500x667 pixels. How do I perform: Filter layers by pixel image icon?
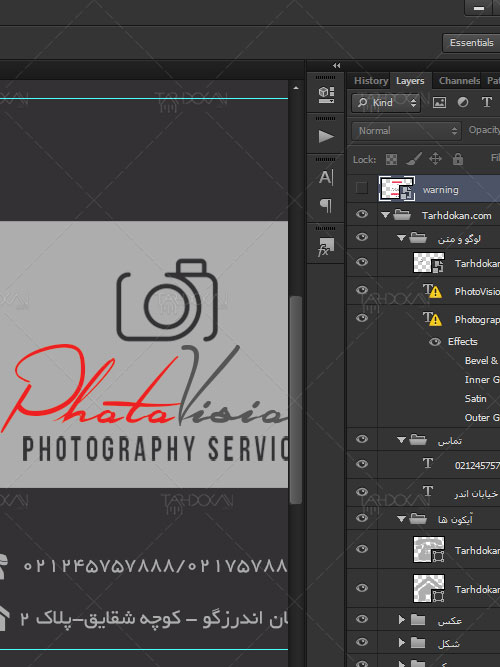439,103
